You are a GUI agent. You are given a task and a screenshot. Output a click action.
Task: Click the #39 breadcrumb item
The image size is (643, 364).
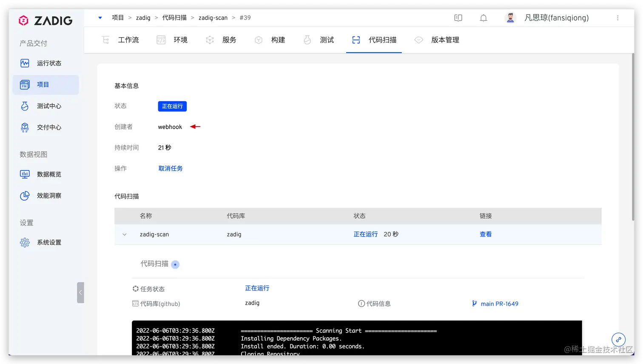coord(245,18)
